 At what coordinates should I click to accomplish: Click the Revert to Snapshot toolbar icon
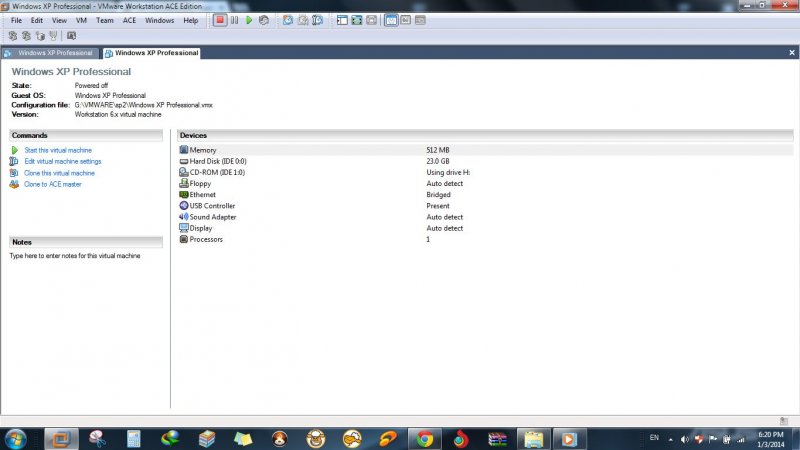303,20
